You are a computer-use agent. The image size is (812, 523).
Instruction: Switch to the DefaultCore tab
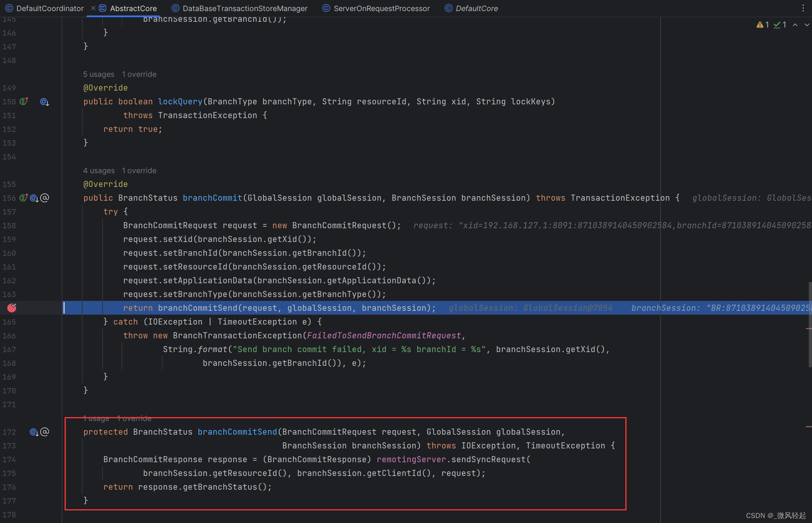pos(472,8)
